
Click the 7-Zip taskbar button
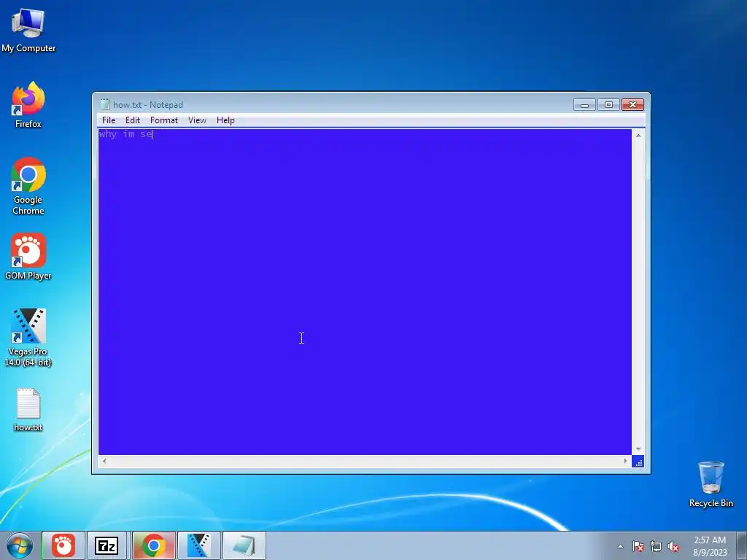[x=107, y=545]
